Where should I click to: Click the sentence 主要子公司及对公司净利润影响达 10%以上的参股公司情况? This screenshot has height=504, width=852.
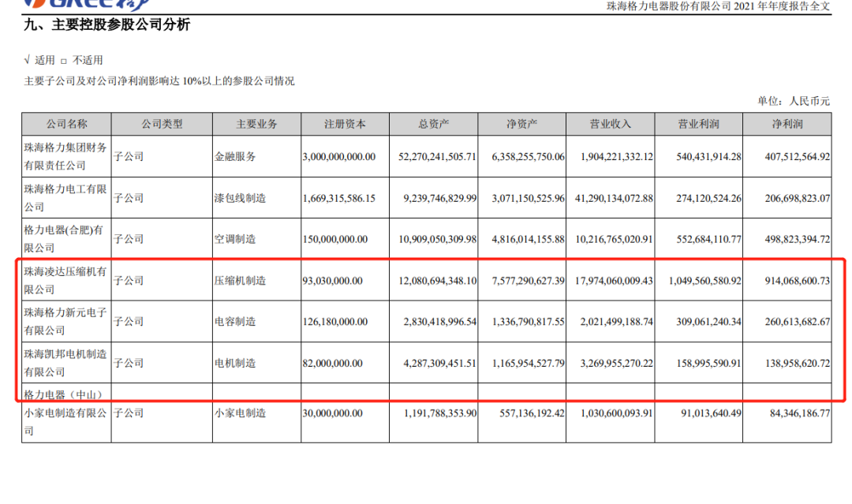(159, 81)
